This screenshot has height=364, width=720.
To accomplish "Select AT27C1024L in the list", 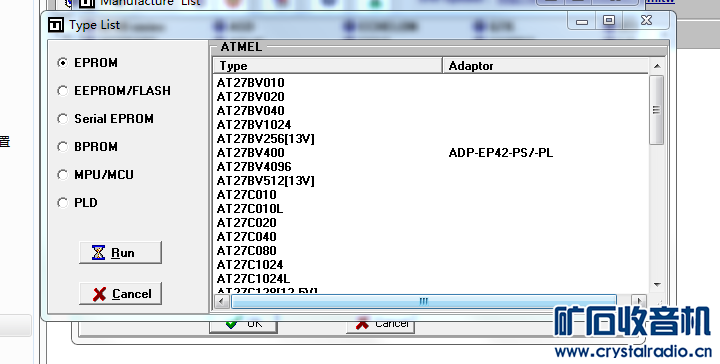I will (x=253, y=279).
